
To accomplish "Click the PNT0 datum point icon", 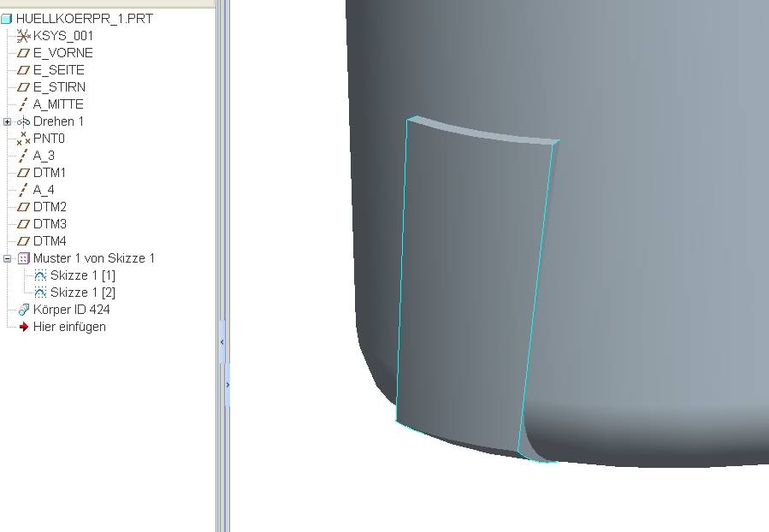I will [x=23, y=139].
